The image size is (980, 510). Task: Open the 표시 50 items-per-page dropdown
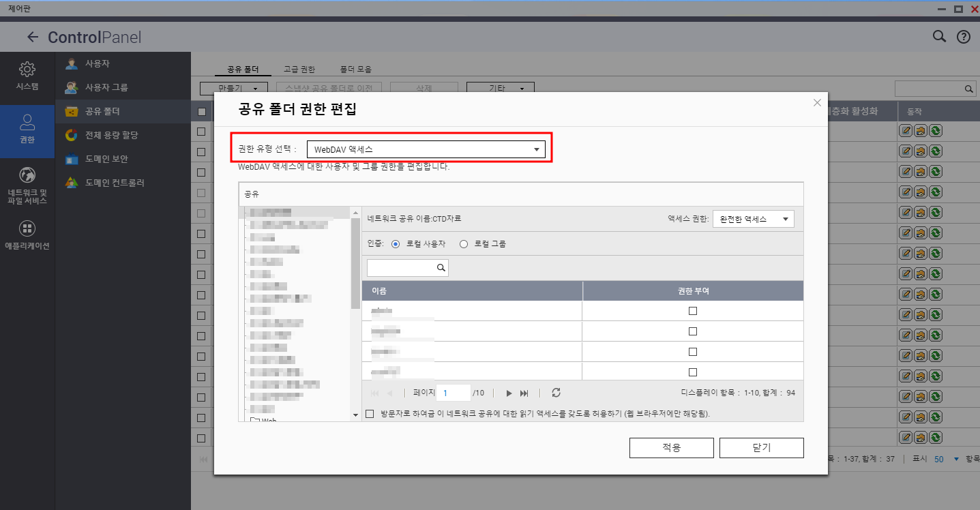click(946, 459)
